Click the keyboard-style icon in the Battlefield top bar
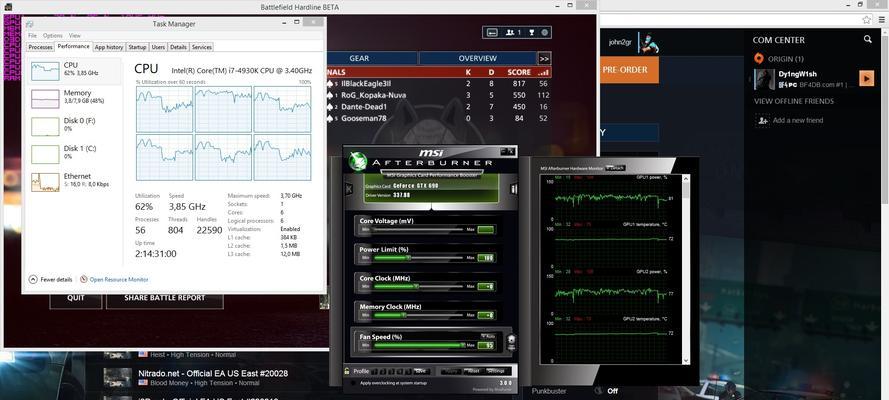Viewport: 889px width, 400px height. 492,32
